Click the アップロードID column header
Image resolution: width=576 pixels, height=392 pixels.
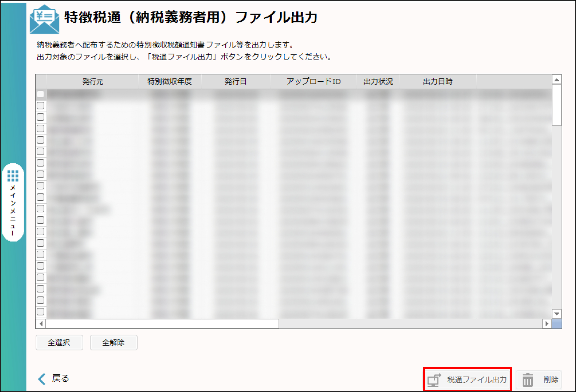click(x=314, y=81)
